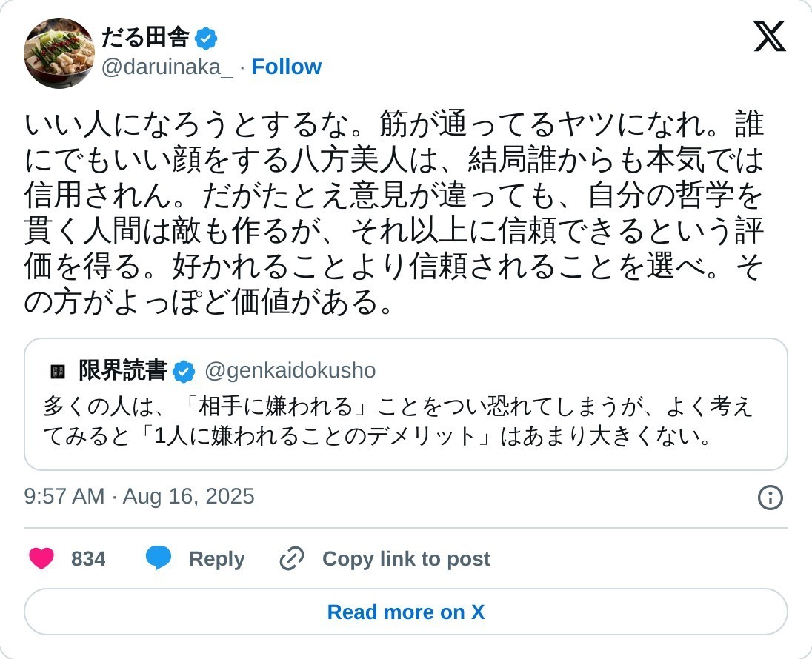Viewport: 812px width, 659px height.
Task: Click the chain link icon
Action: (x=292, y=558)
